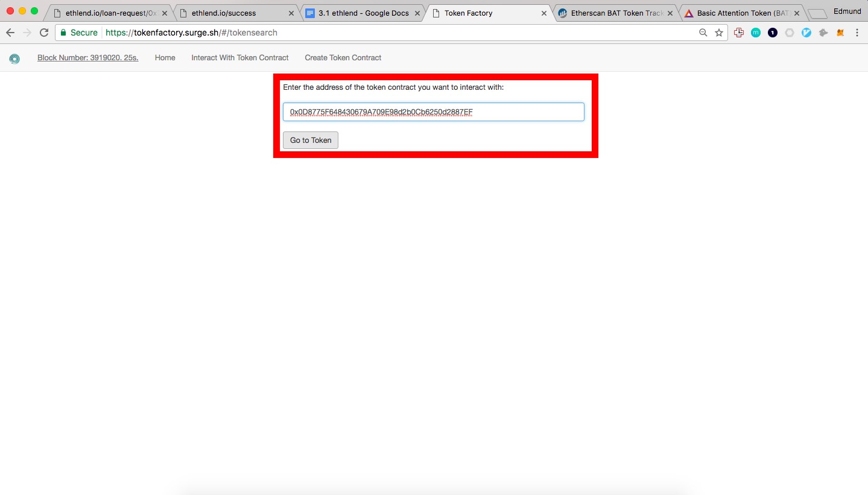868x495 pixels.
Task: Click the browser address bar URL
Action: [x=191, y=33]
